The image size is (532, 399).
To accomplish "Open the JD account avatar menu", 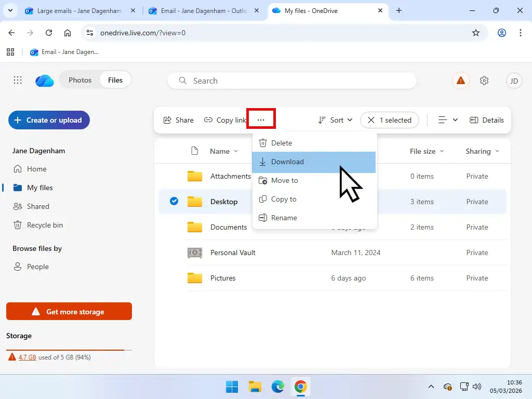I will [x=514, y=81].
